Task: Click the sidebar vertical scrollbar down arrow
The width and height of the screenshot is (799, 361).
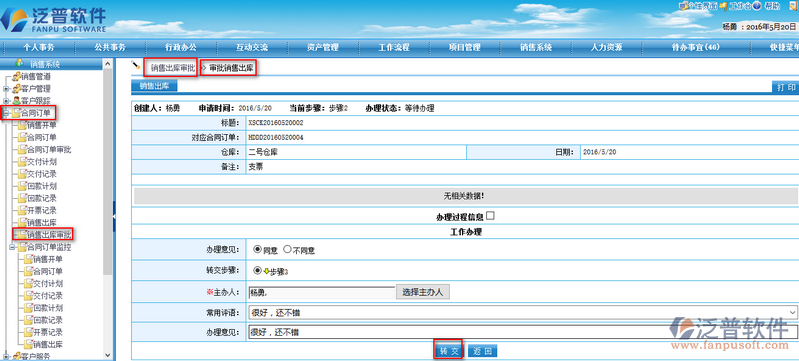Action: pyautogui.click(x=107, y=355)
